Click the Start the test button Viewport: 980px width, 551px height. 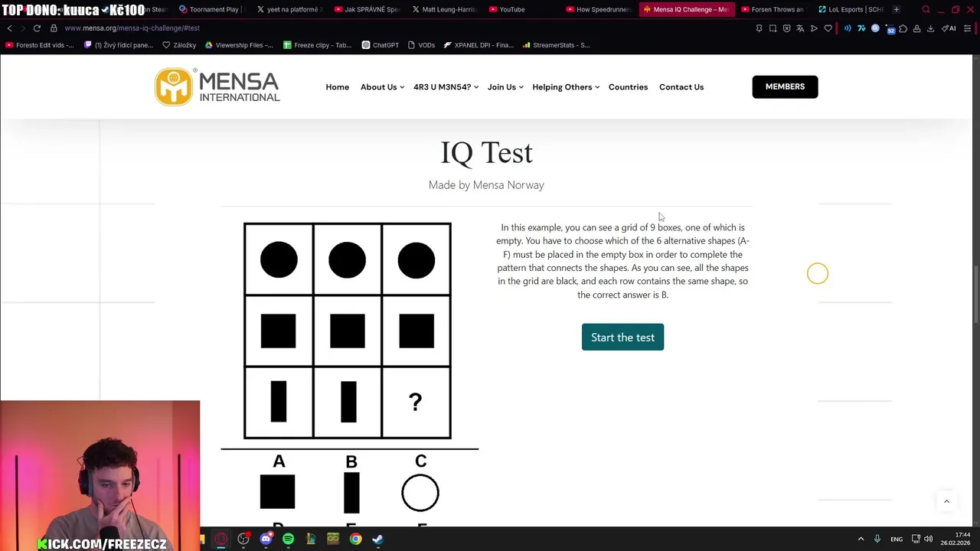click(x=622, y=337)
